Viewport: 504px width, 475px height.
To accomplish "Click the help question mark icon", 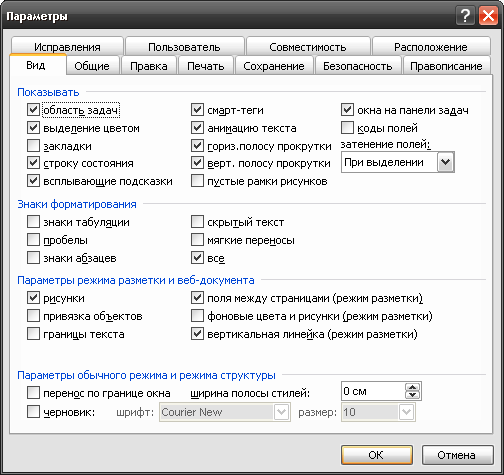I will point(465,16).
